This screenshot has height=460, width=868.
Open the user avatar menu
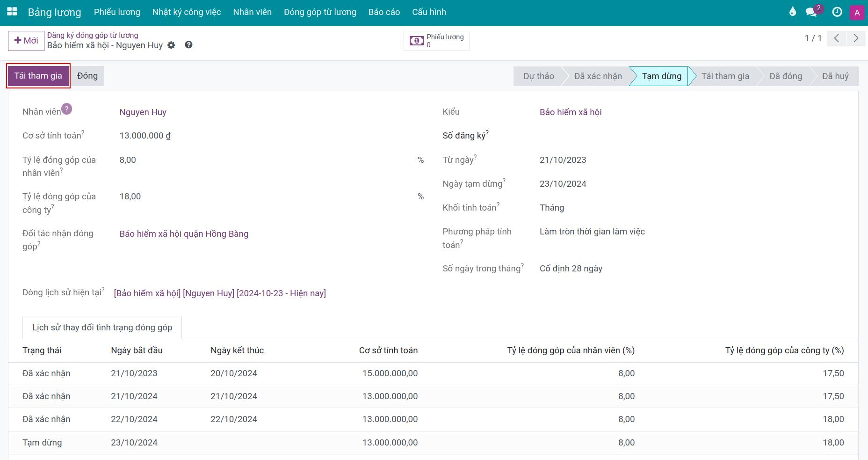[x=857, y=13]
